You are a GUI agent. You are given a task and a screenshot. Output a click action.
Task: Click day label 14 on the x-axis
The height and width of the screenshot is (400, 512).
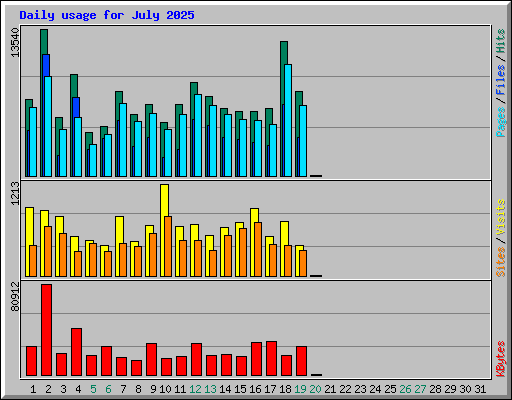point(225,389)
